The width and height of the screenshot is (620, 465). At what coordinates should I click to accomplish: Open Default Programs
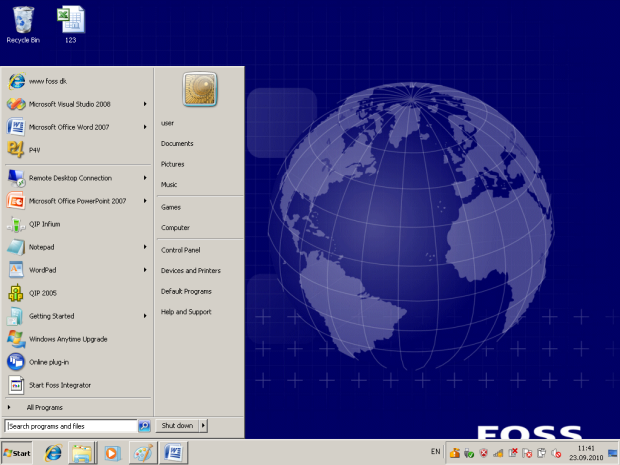(186, 291)
